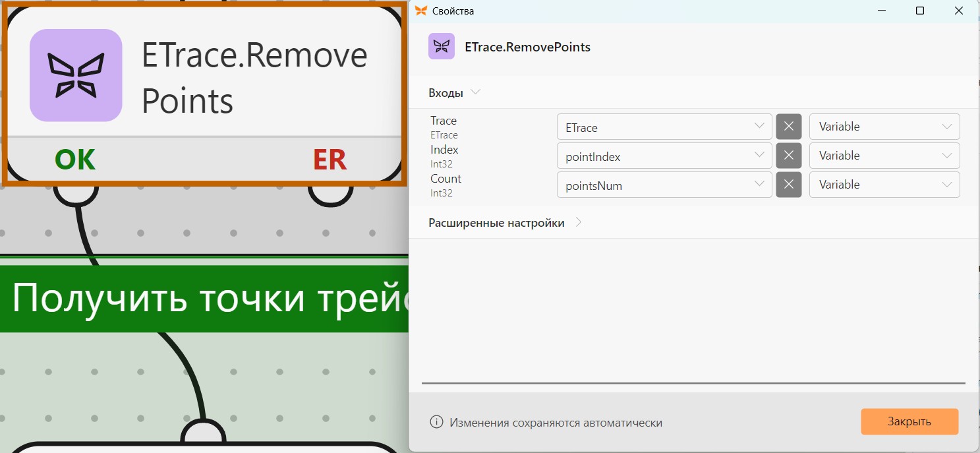This screenshot has height=453, width=980.
Task: Collapse the Входы section
Action: pyautogui.click(x=455, y=93)
